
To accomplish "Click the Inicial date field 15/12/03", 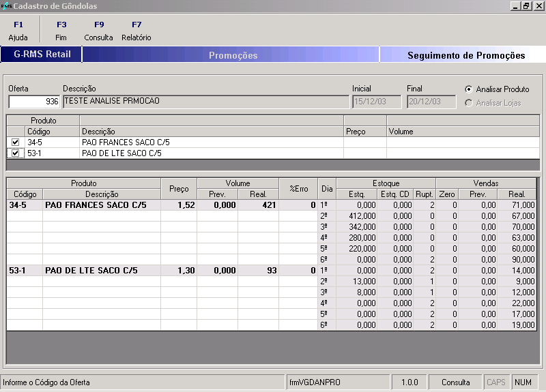I will (x=377, y=102).
